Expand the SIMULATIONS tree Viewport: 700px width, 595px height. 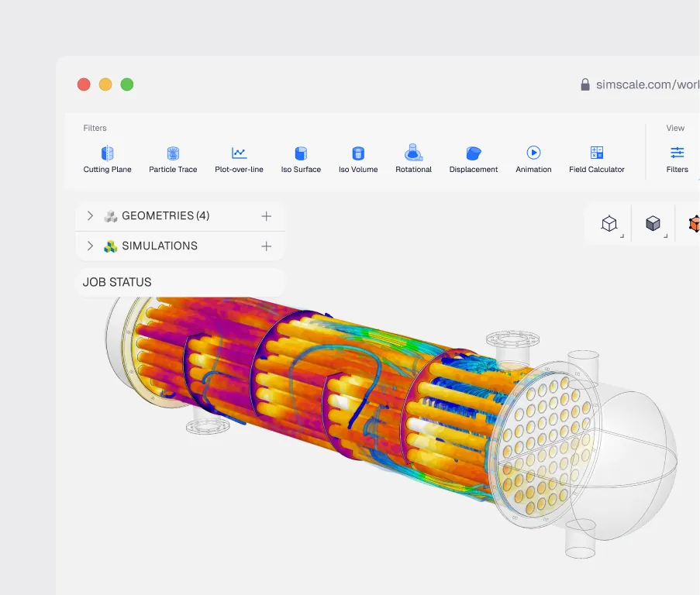point(90,246)
